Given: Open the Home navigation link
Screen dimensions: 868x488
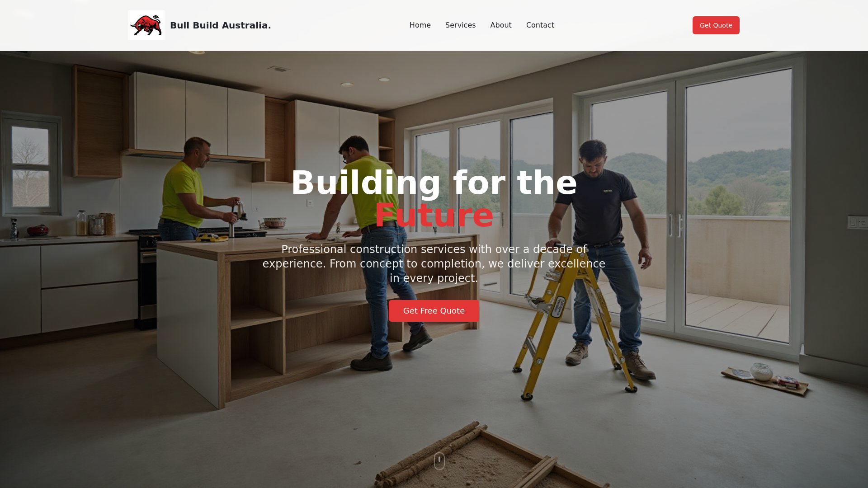Looking at the screenshot, I should (x=420, y=25).
